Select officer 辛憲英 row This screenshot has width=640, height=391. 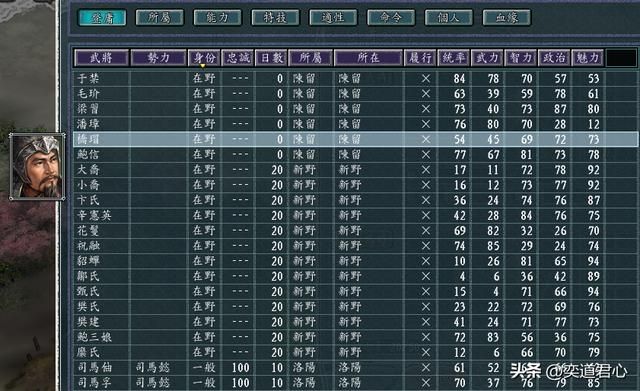pos(355,215)
